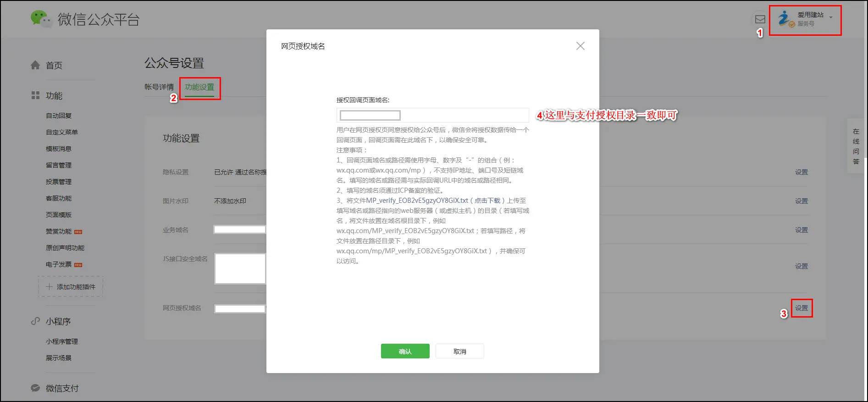This screenshot has width=868, height=402.
Task: Click the 点击下载 link for verify file
Action: pyautogui.click(x=487, y=201)
